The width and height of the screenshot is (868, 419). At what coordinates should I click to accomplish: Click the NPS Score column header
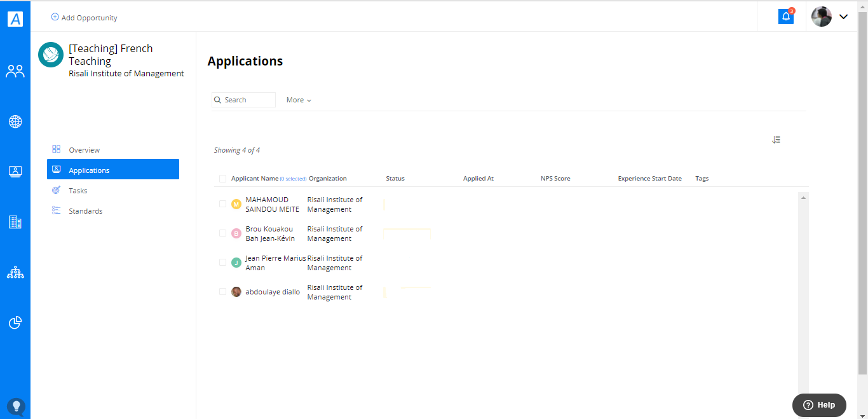[x=555, y=179]
